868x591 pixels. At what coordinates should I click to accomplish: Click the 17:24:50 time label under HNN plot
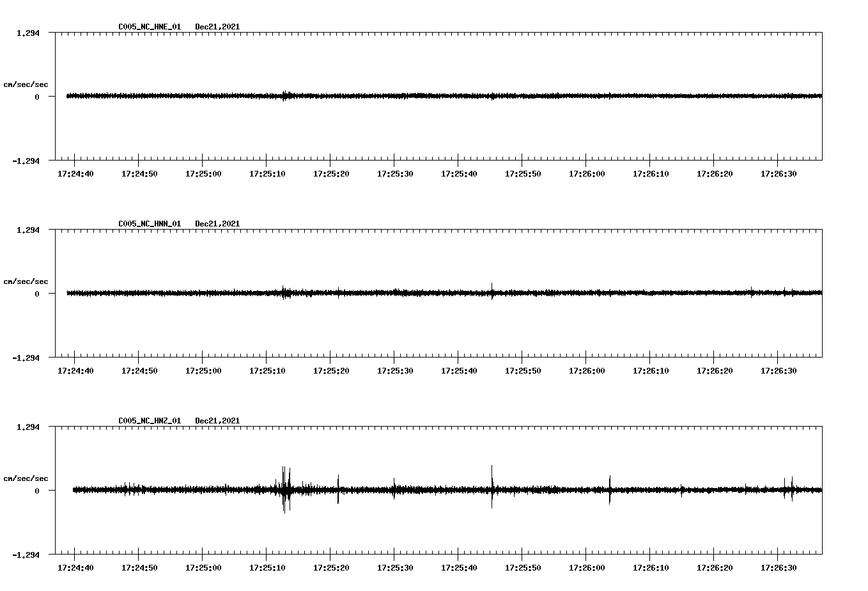[x=139, y=371]
